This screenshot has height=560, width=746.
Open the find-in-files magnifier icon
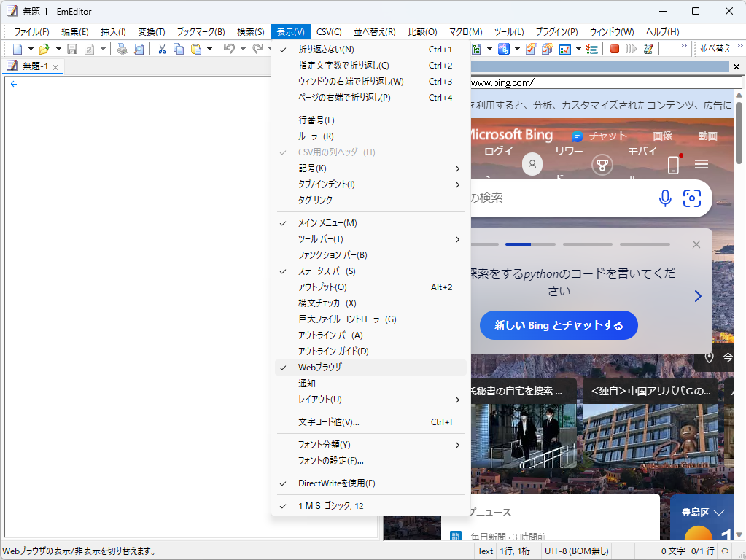(139, 49)
